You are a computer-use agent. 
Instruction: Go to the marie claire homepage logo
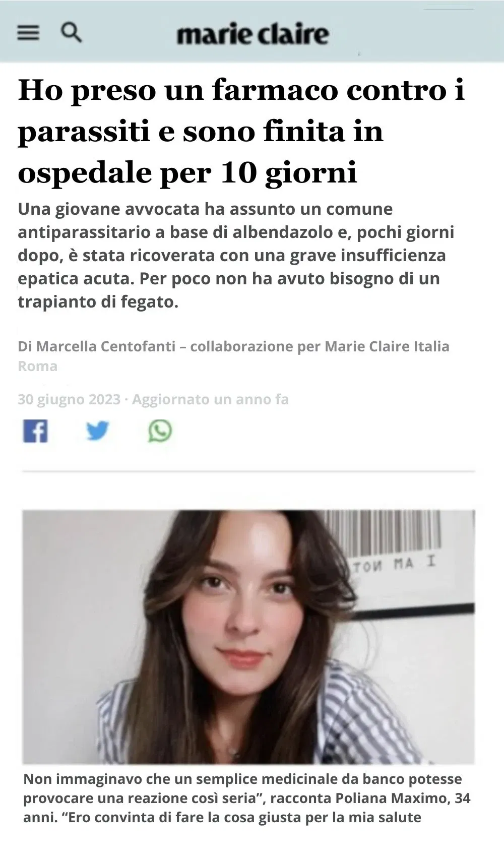[253, 34]
